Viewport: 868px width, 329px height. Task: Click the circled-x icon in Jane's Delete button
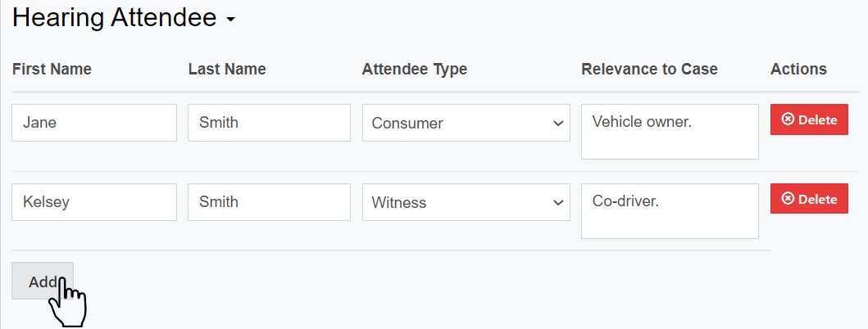[788, 119]
